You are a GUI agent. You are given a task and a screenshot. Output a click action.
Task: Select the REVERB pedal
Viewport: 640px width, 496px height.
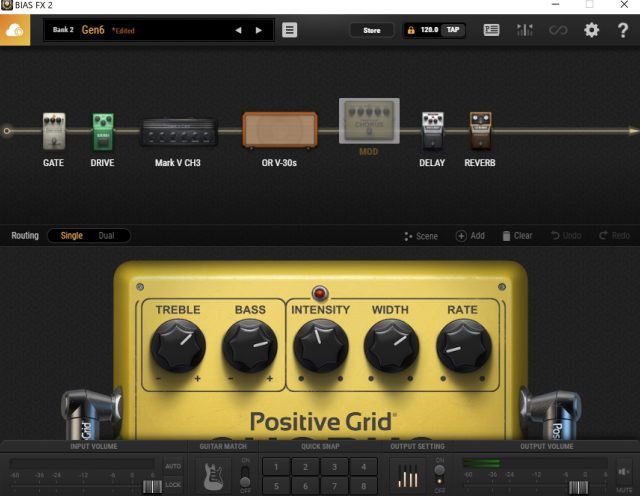(x=480, y=130)
